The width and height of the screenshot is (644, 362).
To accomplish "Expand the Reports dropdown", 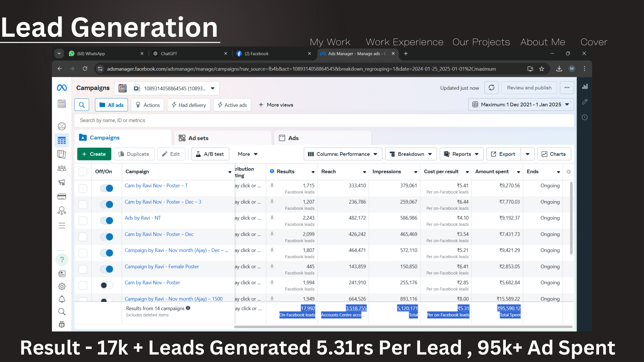I will 461,154.
